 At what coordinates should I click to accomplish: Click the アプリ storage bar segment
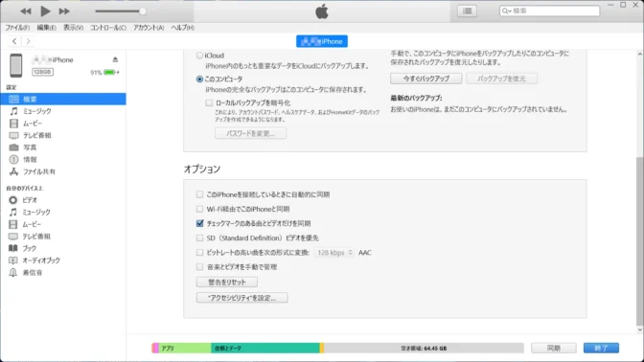click(185, 348)
